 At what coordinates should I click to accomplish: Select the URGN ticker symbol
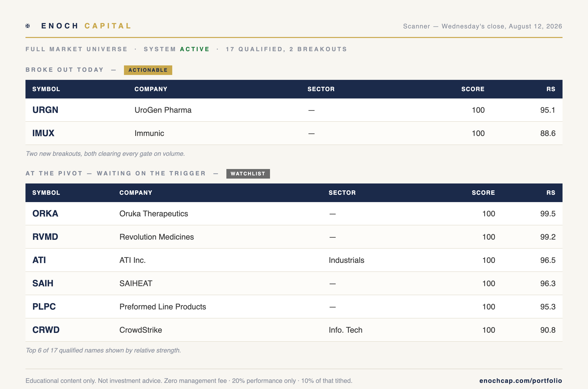tap(45, 110)
